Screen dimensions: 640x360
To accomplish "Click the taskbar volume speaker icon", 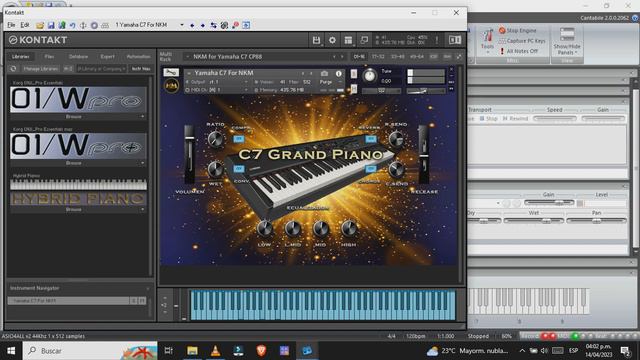I will coord(544,351).
